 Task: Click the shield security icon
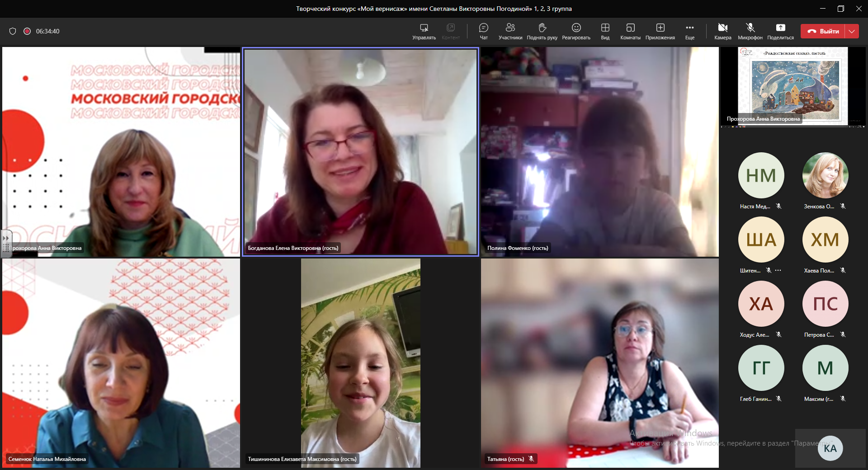coord(13,31)
